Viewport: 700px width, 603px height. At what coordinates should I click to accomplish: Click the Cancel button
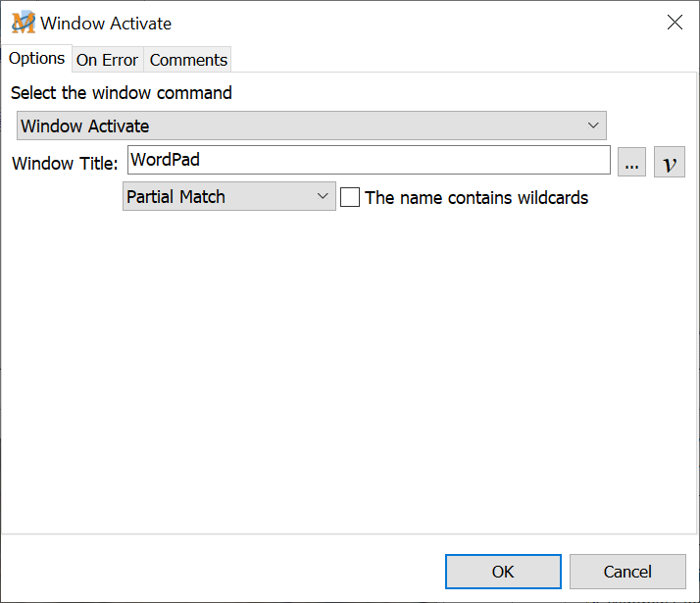click(627, 572)
